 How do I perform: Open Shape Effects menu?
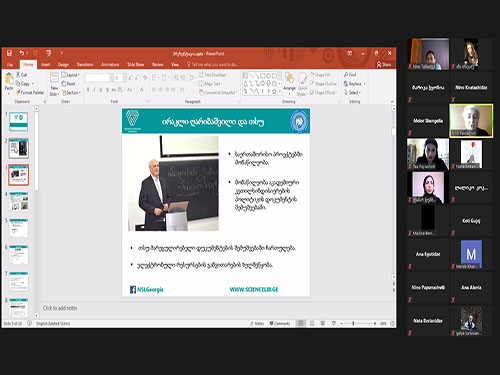323,93
